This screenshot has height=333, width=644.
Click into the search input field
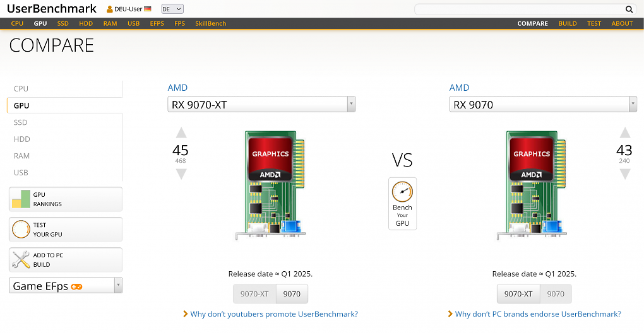point(520,9)
